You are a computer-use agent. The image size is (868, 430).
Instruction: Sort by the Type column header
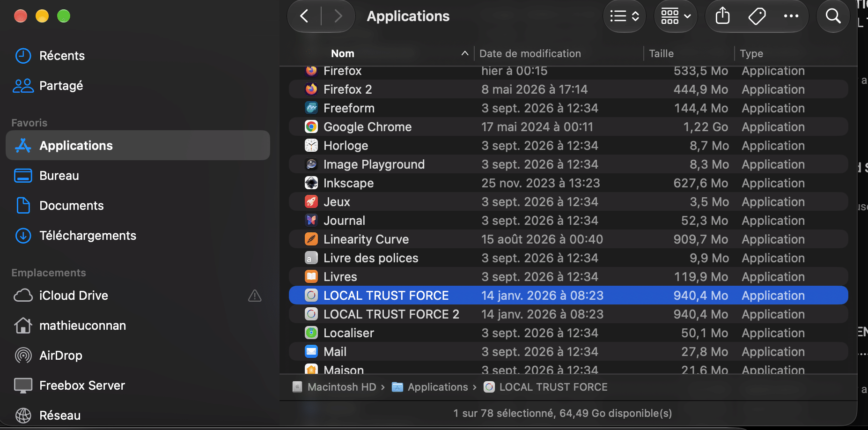point(751,53)
